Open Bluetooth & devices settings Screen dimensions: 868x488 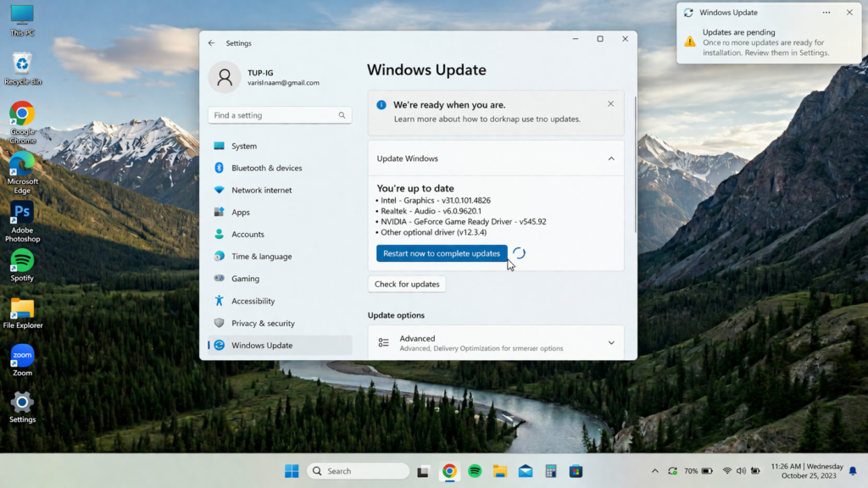[266, 168]
